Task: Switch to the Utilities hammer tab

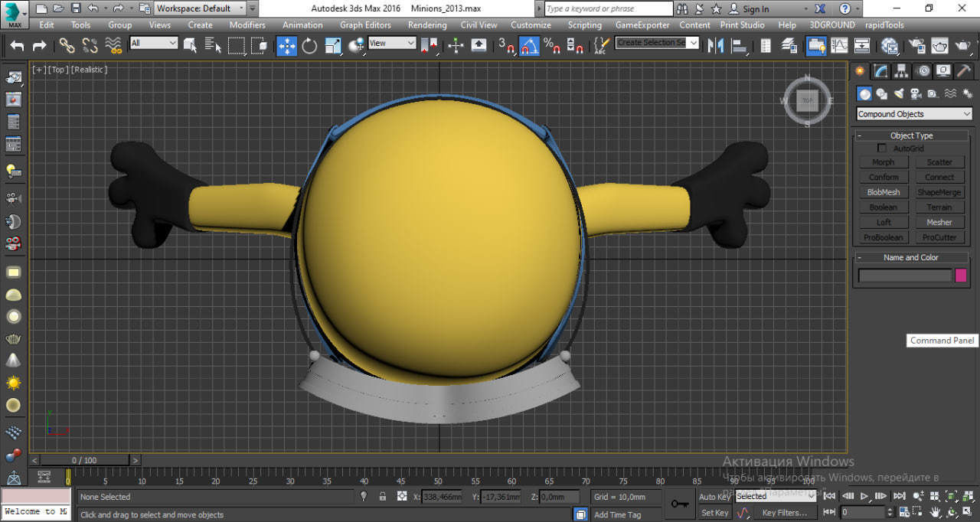Action: (x=964, y=71)
